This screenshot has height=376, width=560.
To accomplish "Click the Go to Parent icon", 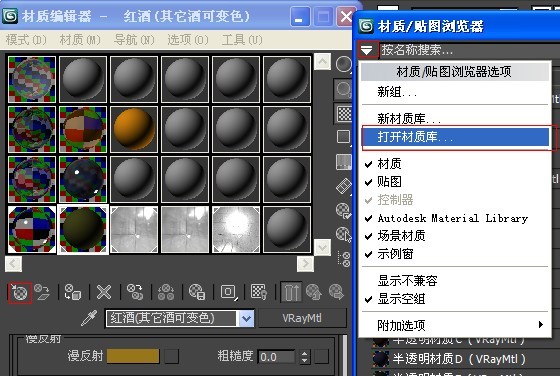I will coord(314,292).
